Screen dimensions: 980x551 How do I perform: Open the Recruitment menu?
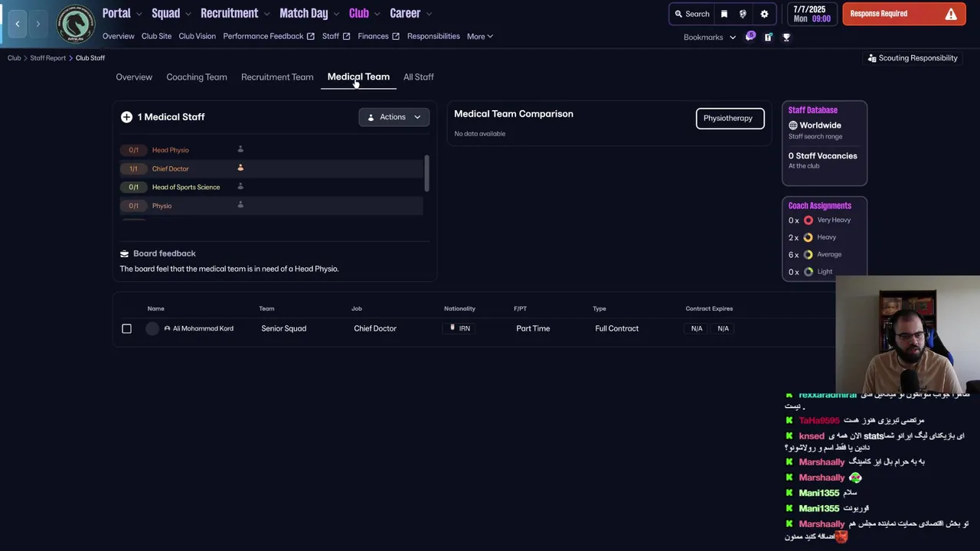[229, 13]
